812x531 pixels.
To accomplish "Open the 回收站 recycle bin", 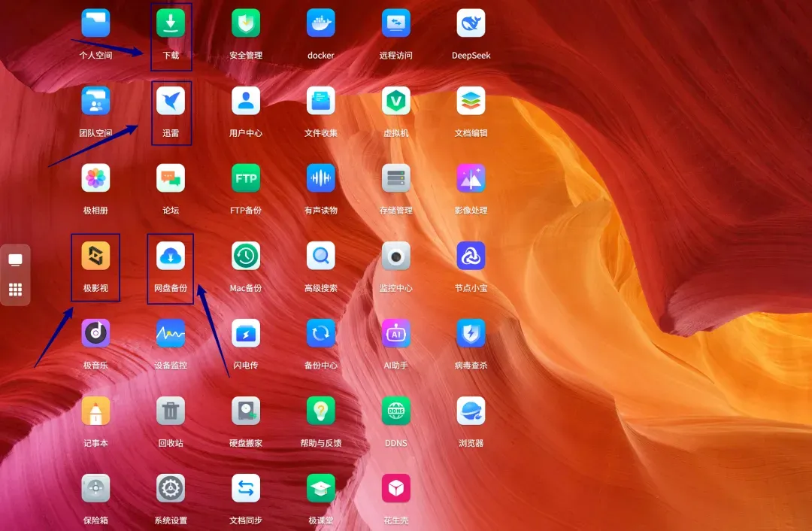I will pyautogui.click(x=171, y=411).
